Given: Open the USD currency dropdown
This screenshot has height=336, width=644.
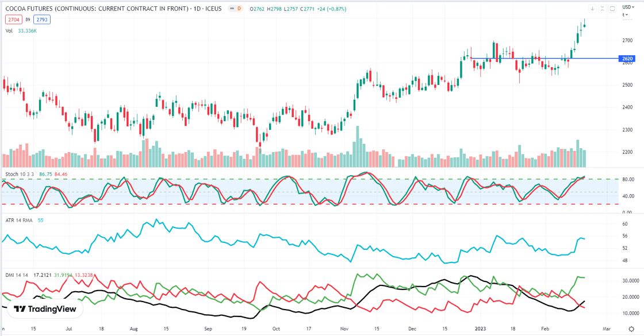Looking at the screenshot, I should (628, 7).
